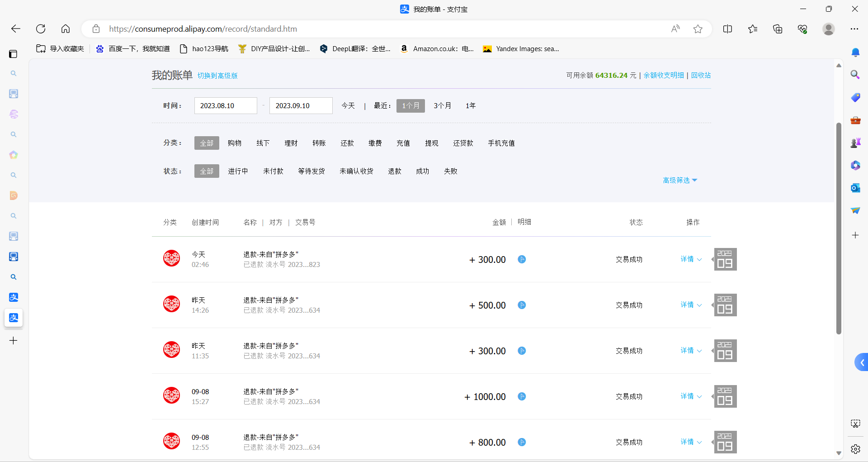Open 余额收支明细 link
The width and height of the screenshot is (868, 462).
[x=664, y=75]
